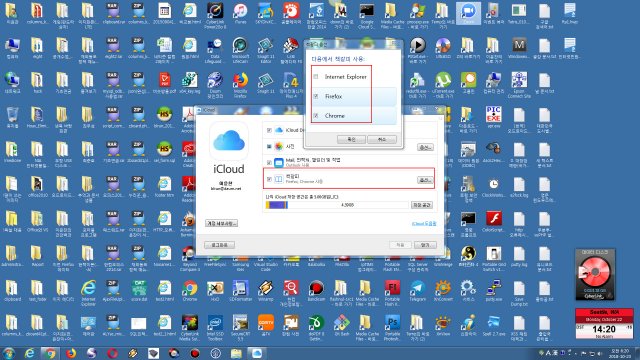Open Chrome desktop shortcut icon
The image size is (640, 360).
[189, 291]
